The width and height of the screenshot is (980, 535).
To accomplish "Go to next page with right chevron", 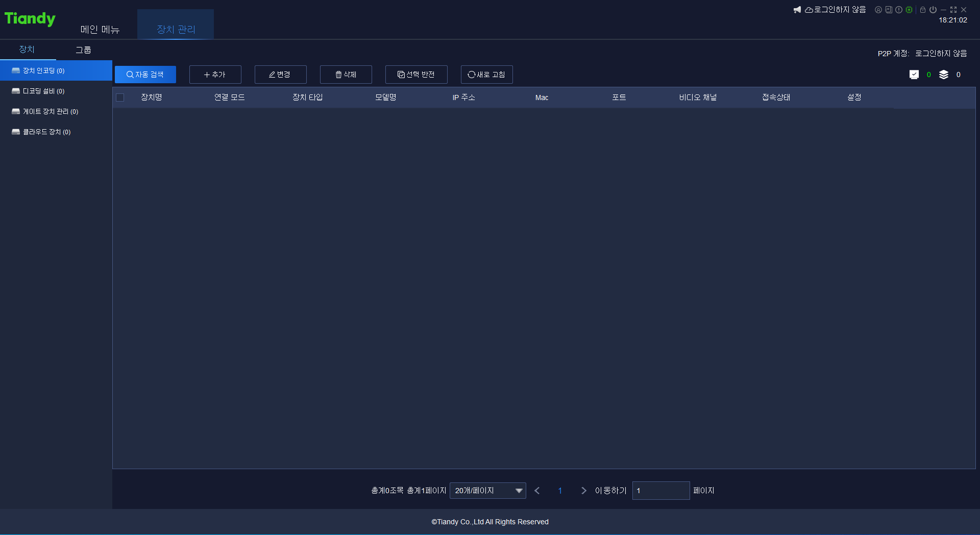I will click(x=583, y=491).
